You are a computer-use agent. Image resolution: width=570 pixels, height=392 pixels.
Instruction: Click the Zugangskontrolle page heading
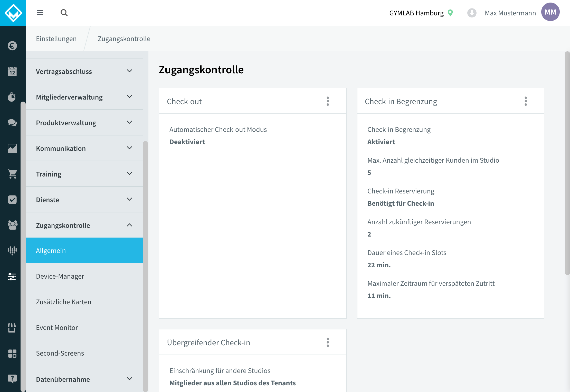pyautogui.click(x=201, y=70)
